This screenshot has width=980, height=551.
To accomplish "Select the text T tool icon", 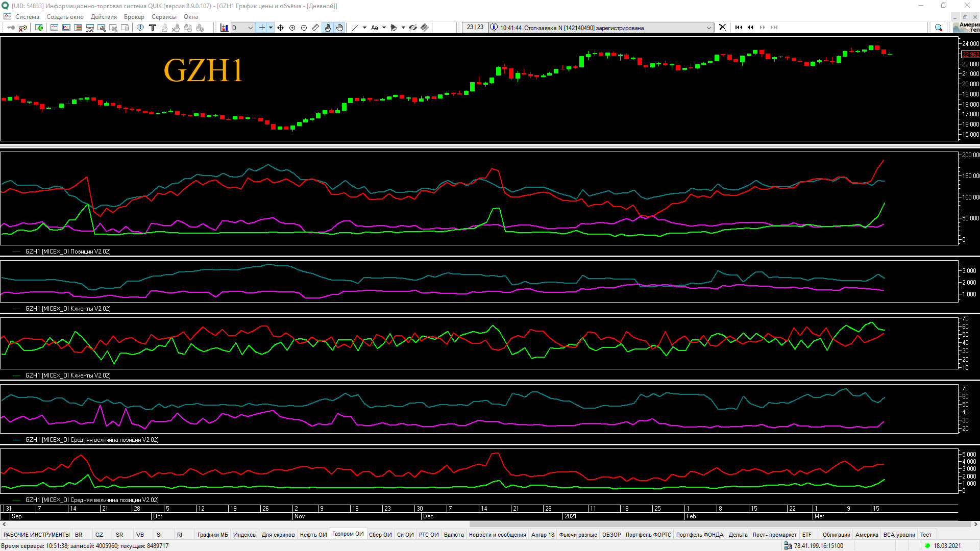I will tap(152, 28).
